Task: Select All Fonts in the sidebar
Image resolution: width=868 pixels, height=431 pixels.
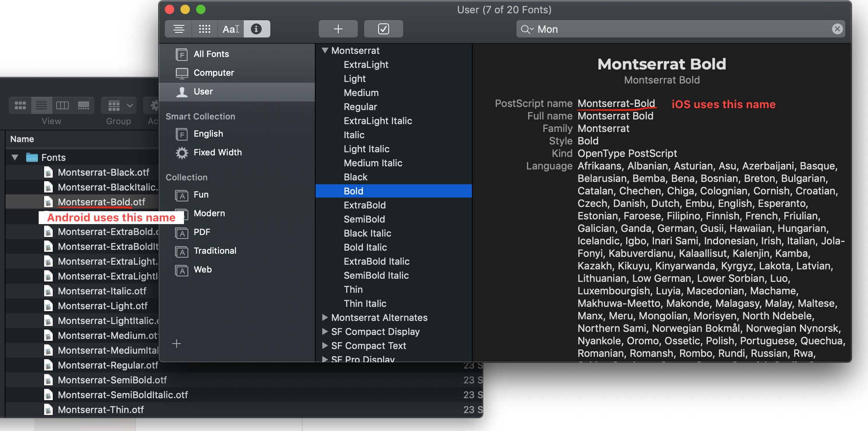Action: click(x=237, y=54)
